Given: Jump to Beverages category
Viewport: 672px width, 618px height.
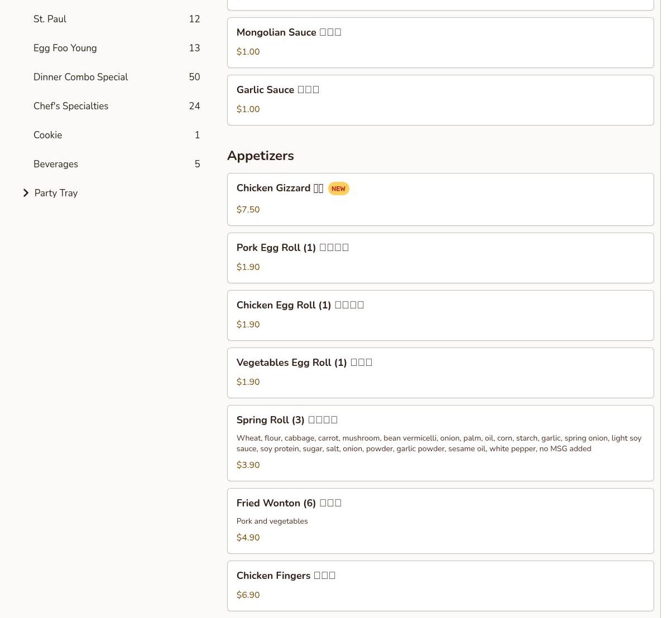Looking at the screenshot, I should 56,164.
